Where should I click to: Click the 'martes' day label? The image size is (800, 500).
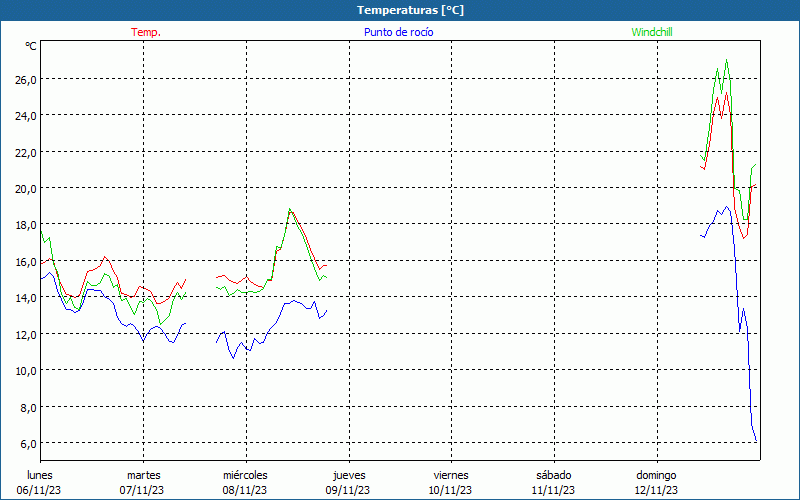pos(144,475)
